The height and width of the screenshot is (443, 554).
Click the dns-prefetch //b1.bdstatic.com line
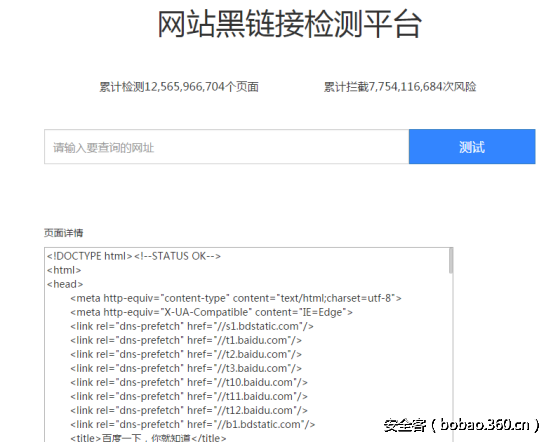193,424
